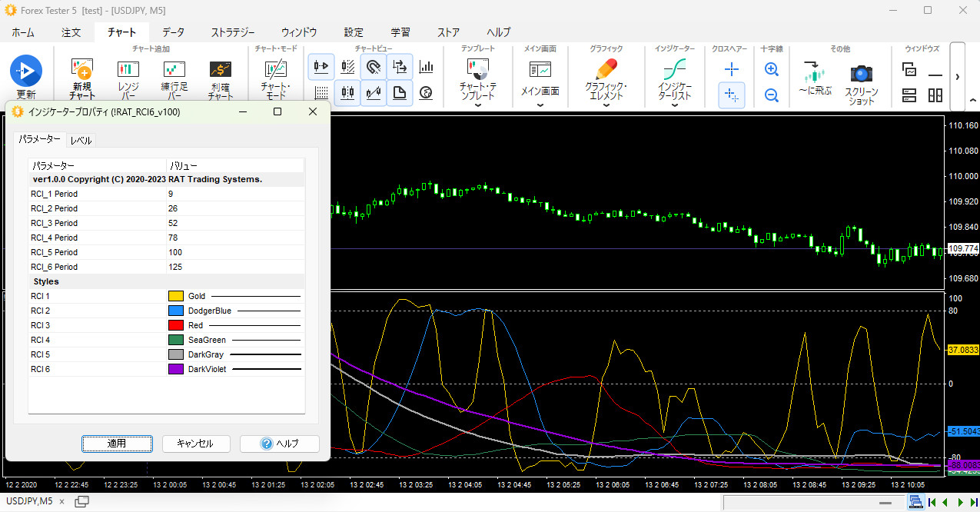Click the Gold color swatch for RCI 1

(176, 296)
